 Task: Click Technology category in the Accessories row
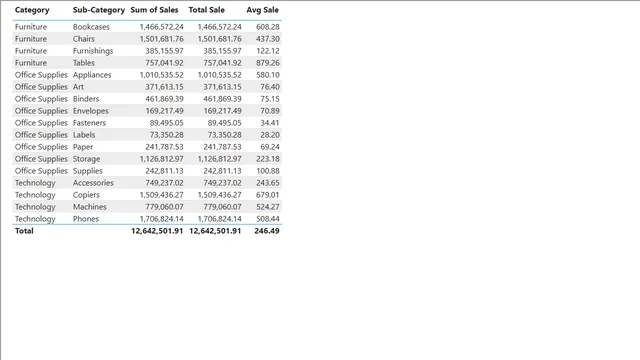tap(35, 183)
